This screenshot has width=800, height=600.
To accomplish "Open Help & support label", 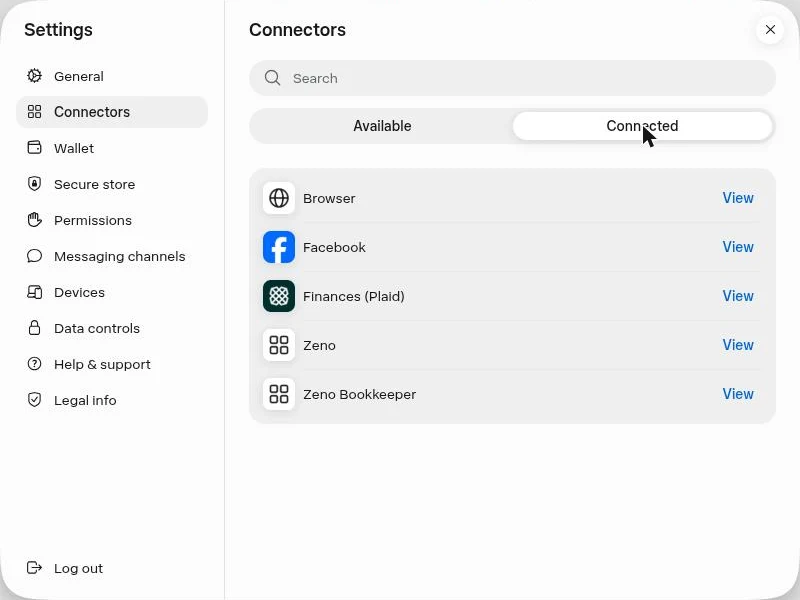I will pyautogui.click(x=102, y=364).
